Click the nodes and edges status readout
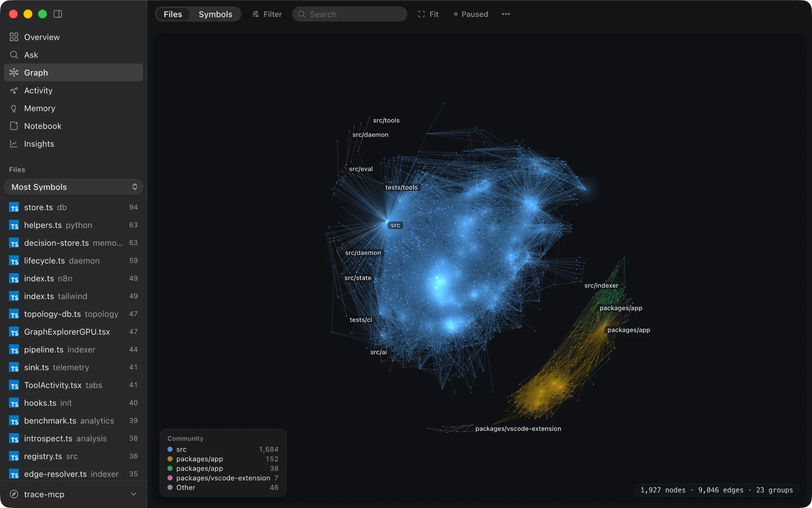812x508 pixels. point(716,490)
